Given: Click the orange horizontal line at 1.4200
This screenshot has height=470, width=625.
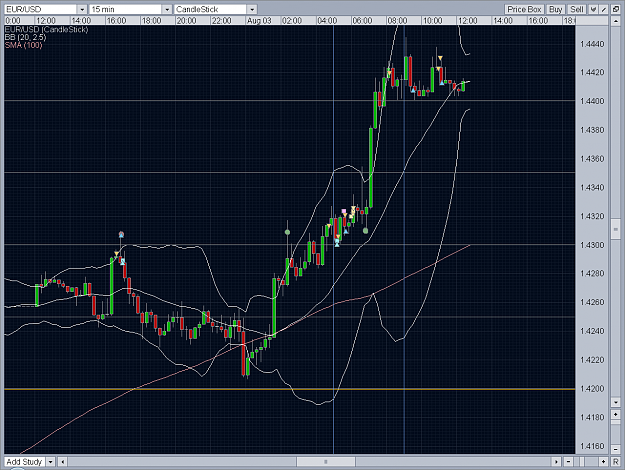Looking at the screenshot, I should (x=289, y=389).
